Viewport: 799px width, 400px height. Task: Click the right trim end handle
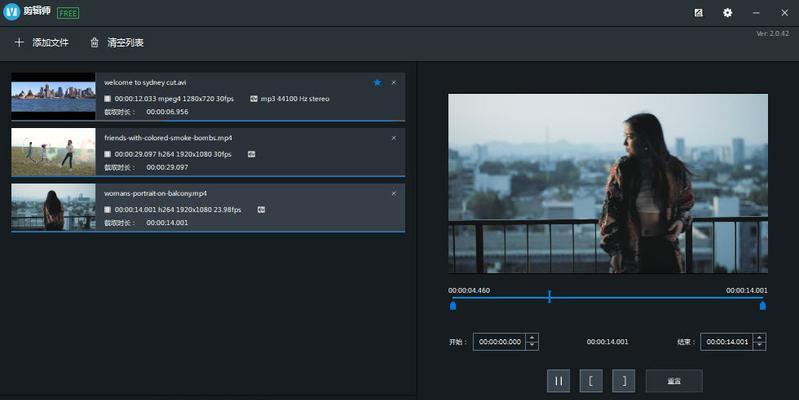[x=763, y=306]
